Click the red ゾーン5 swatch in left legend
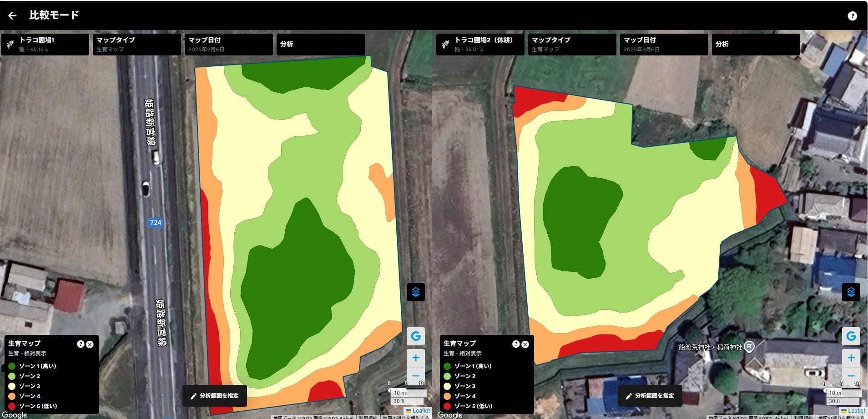Image resolution: width=868 pixels, height=419 pixels. pos(12,406)
